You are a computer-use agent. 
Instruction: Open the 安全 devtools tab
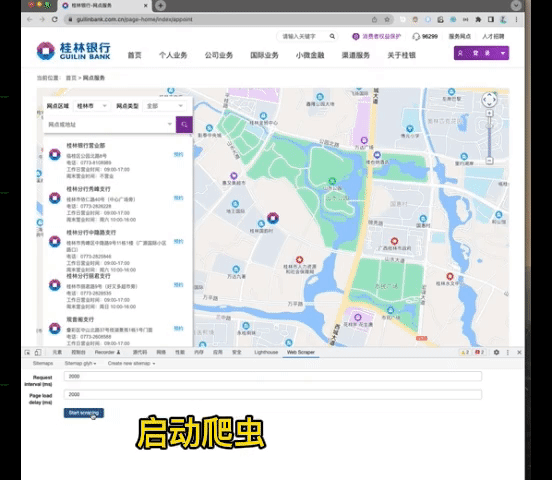pyautogui.click(x=237, y=352)
